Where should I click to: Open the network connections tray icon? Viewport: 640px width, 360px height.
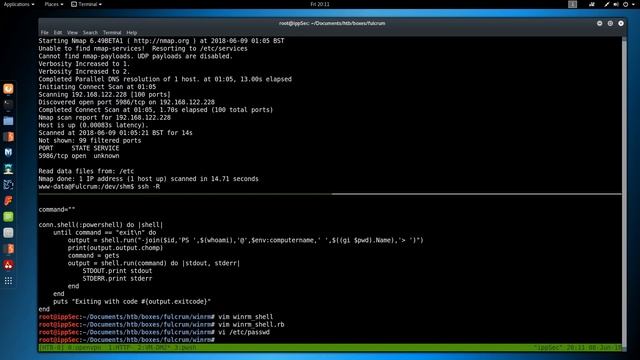coord(592,4)
